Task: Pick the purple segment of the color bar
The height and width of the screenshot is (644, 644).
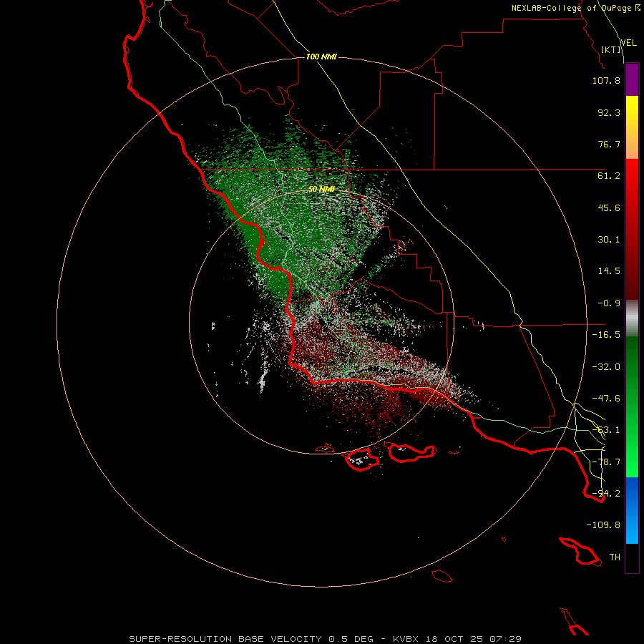Action: coord(632,79)
